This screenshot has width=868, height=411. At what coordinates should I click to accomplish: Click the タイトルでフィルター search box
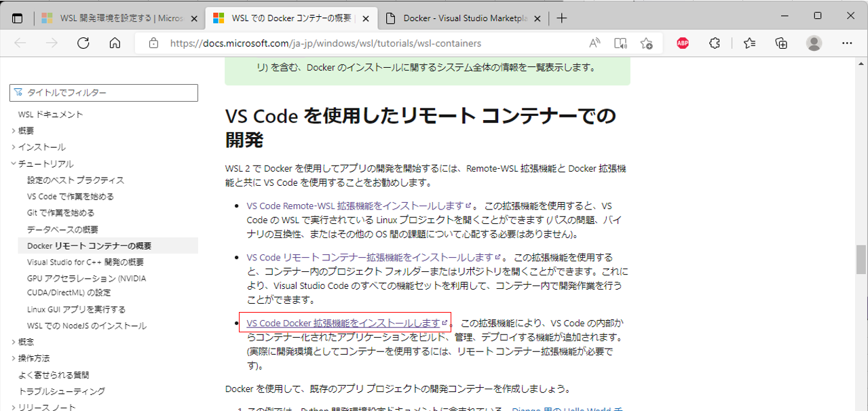tap(103, 93)
